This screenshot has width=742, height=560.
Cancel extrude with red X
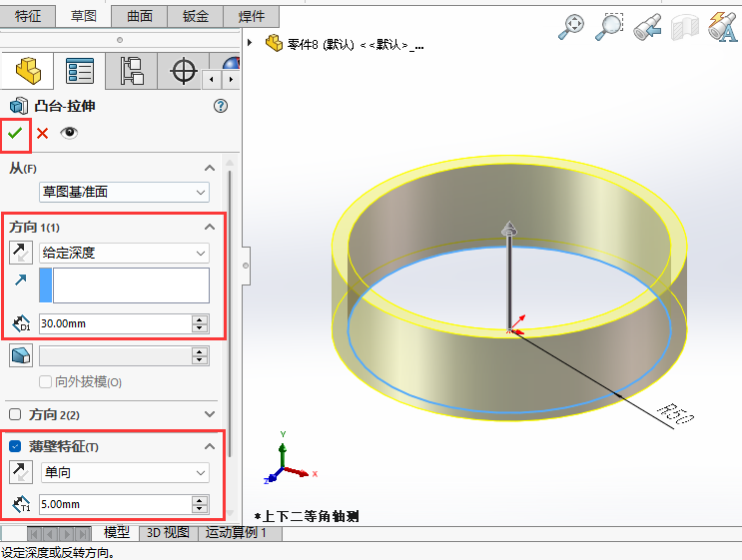tap(43, 134)
